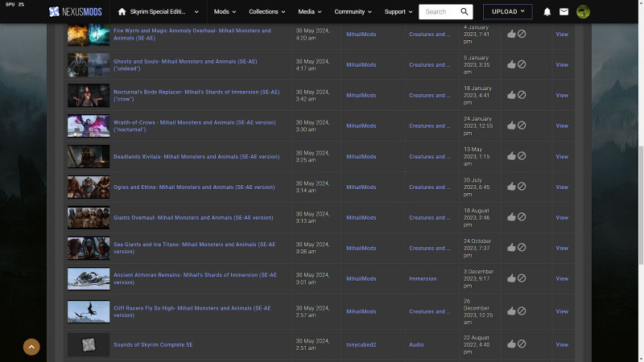Open Nocturnal's Birds Replacer thumbnail

(89, 95)
